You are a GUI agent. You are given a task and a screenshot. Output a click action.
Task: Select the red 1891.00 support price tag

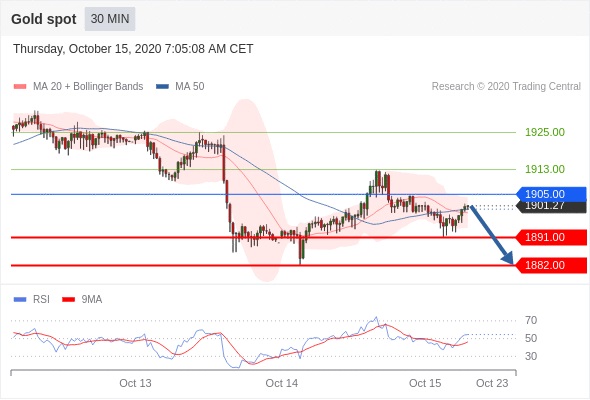pos(551,237)
